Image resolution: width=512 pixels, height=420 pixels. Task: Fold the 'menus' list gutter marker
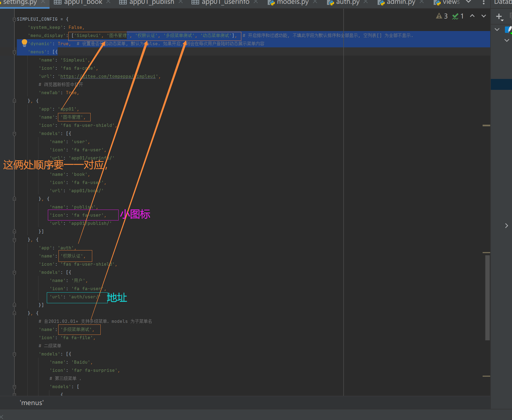coord(14,52)
